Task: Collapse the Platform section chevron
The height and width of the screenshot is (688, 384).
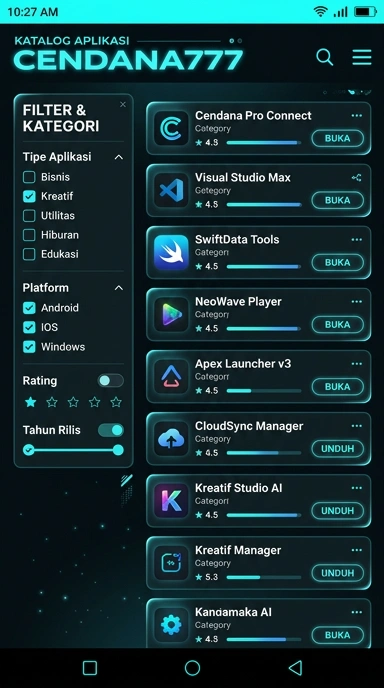Action: pyautogui.click(x=118, y=288)
